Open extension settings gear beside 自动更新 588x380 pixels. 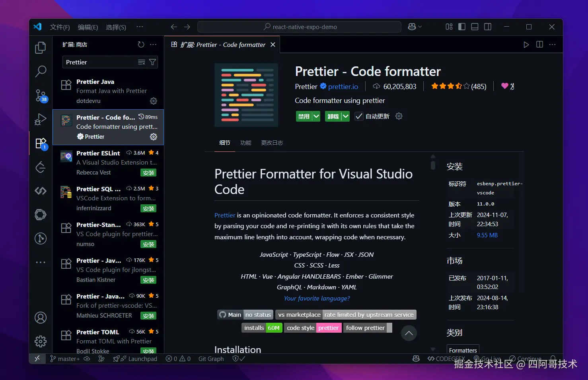click(399, 116)
